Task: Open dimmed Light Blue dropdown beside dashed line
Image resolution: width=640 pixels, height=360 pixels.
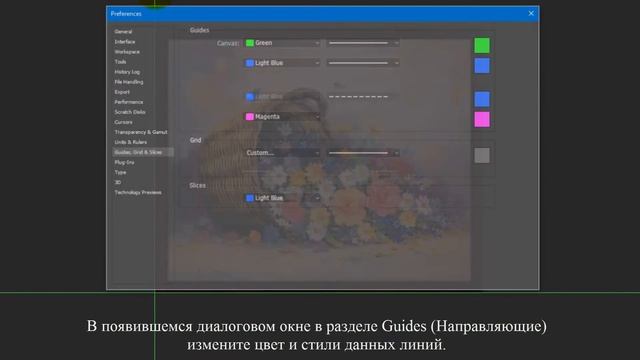Action: coord(282,97)
